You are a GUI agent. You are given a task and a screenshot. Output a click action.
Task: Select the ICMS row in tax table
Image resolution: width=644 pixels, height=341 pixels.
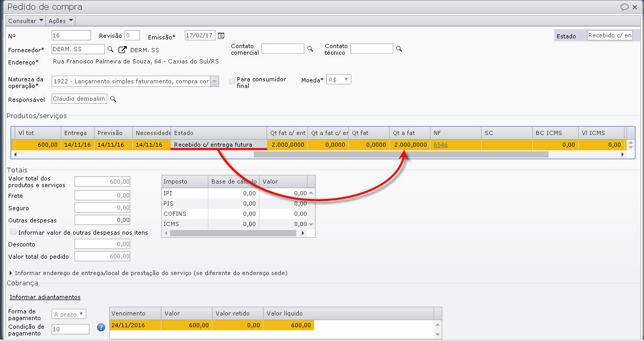235,224
